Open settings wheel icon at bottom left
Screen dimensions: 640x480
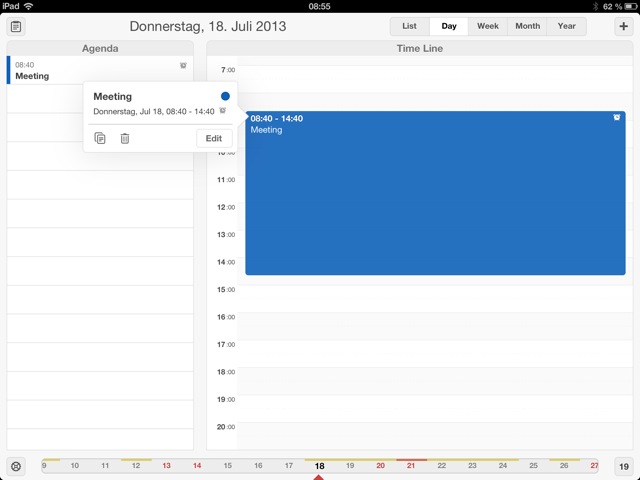[16, 466]
